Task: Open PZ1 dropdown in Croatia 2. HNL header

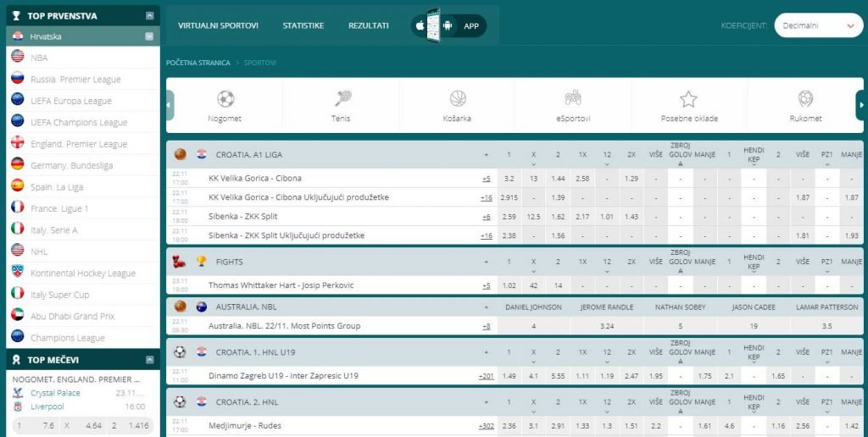Action: [x=827, y=412]
